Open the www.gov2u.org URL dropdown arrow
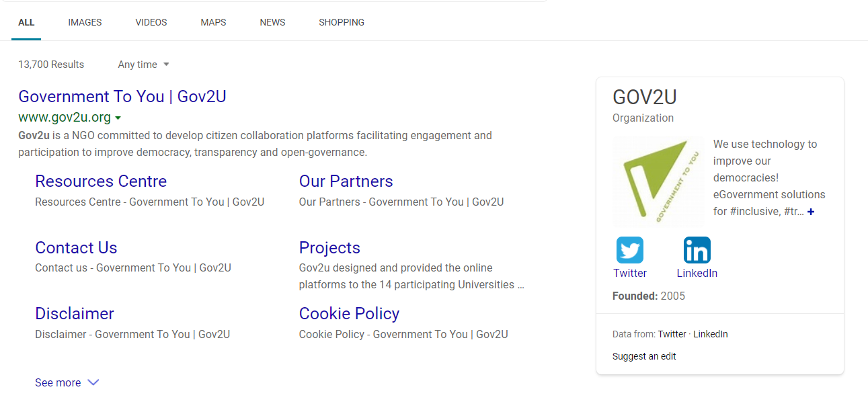The image size is (868, 414). [118, 118]
